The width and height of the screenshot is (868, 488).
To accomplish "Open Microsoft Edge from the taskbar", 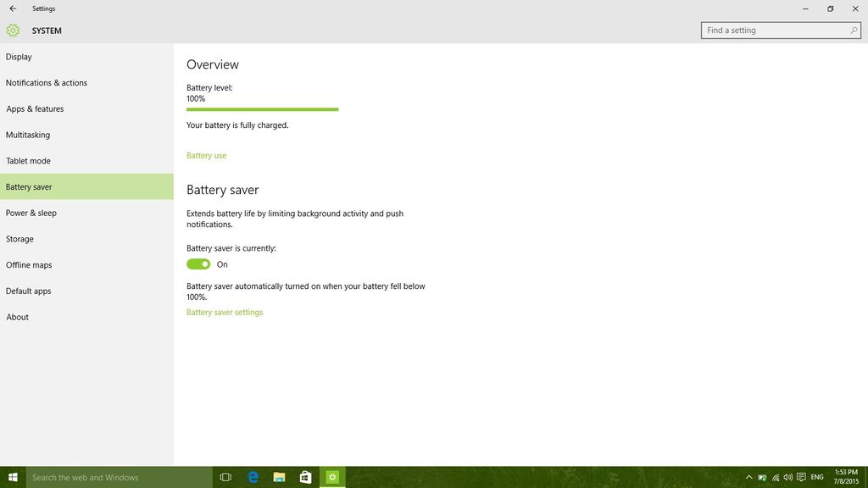I will [x=252, y=477].
